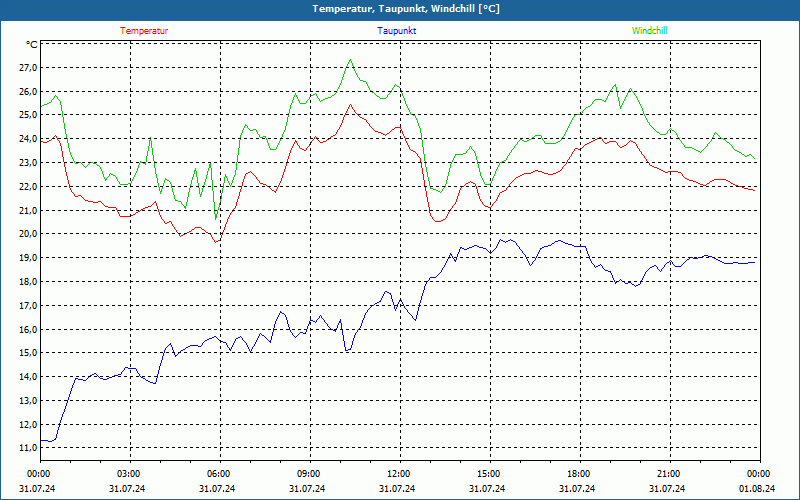The width and height of the screenshot is (800, 500).
Task: Select the 26,0 y-axis value
Action: (x=28, y=92)
